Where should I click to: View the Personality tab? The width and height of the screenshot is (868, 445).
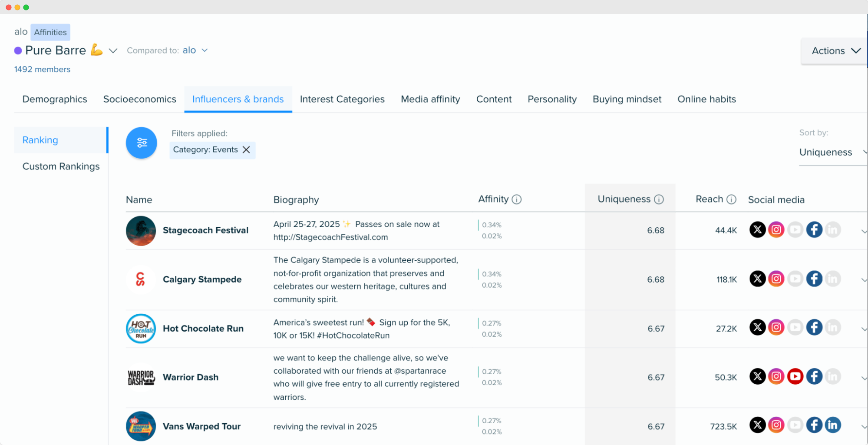pyautogui.click(x=552, y=99)
